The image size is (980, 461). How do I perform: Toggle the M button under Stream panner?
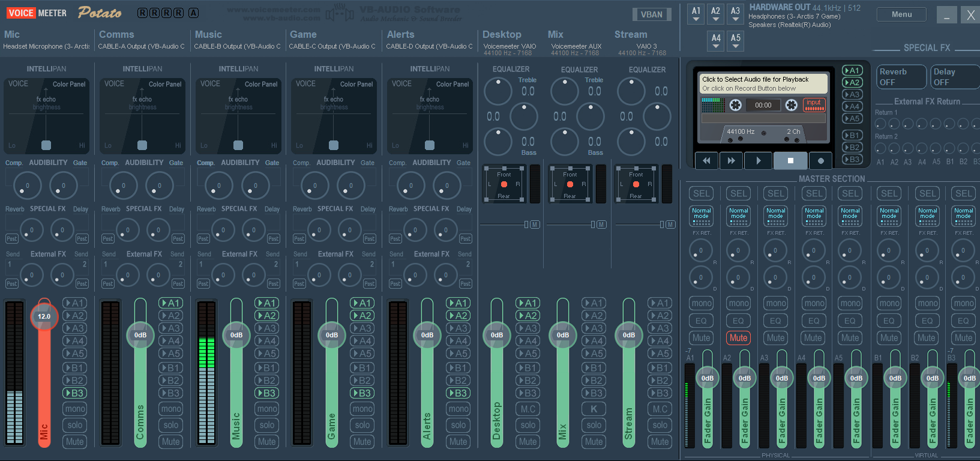tap(670, 224)
